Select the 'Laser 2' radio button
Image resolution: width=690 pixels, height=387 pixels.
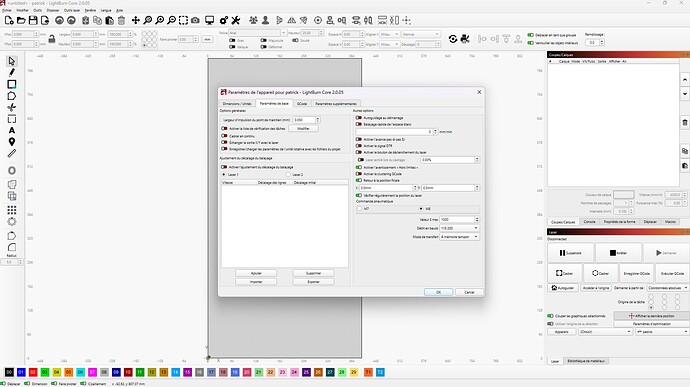[x=288, y=175]
